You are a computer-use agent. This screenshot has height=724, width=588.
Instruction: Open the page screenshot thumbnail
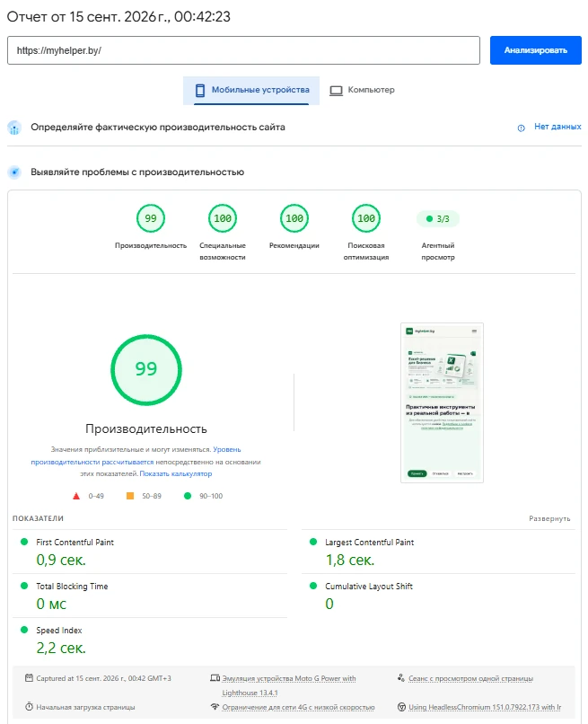point(443,402)
